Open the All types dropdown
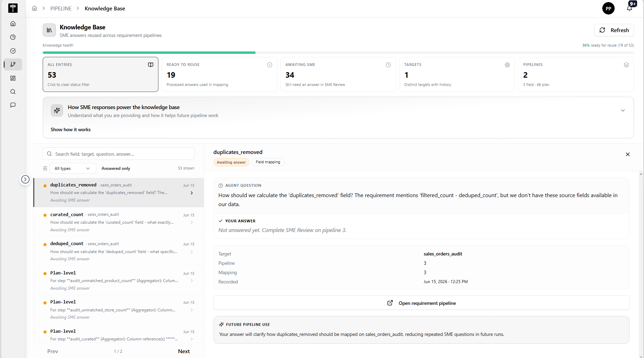644x358 pixels. [72, 168]
